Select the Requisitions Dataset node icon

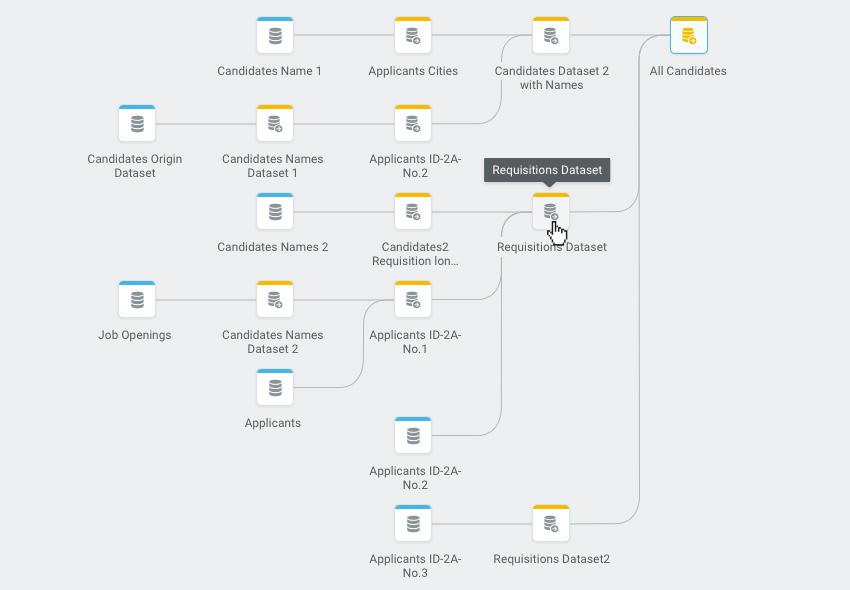pyautogui.click(x=551, y=212)
